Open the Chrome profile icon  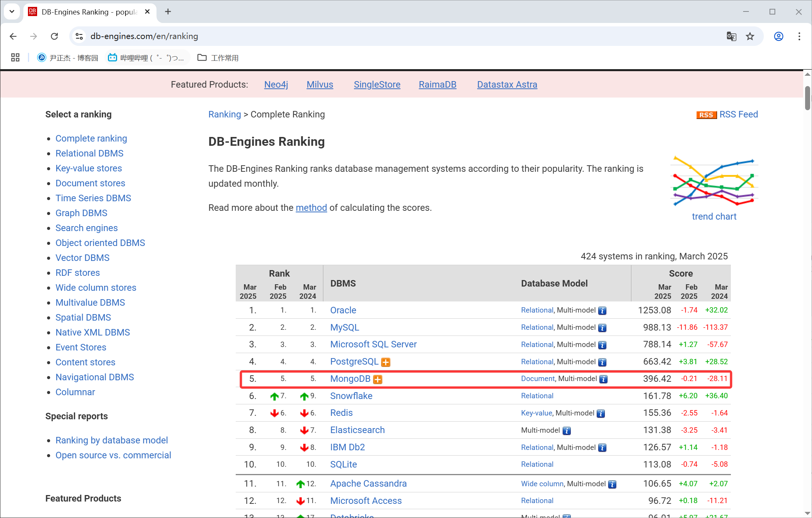pyautogui.click(x=778, y=36)
